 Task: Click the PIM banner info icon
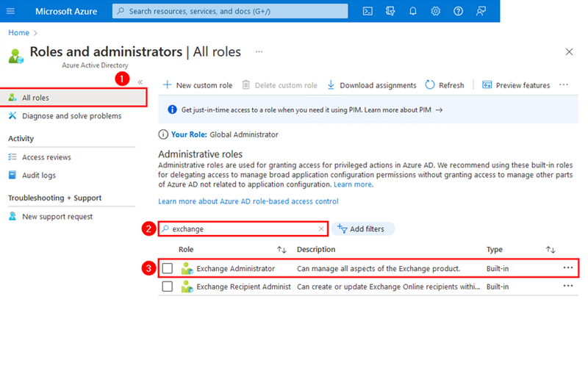[172, 109]
